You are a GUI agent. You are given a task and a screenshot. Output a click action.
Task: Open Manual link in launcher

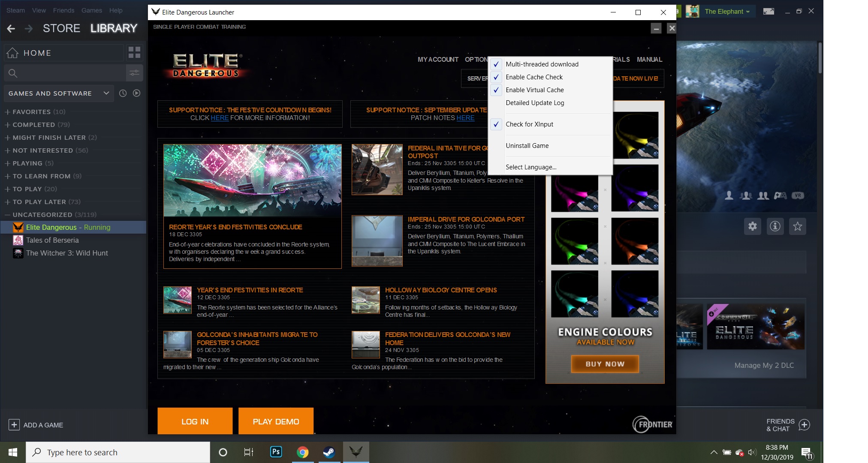[x=649, y=60]
